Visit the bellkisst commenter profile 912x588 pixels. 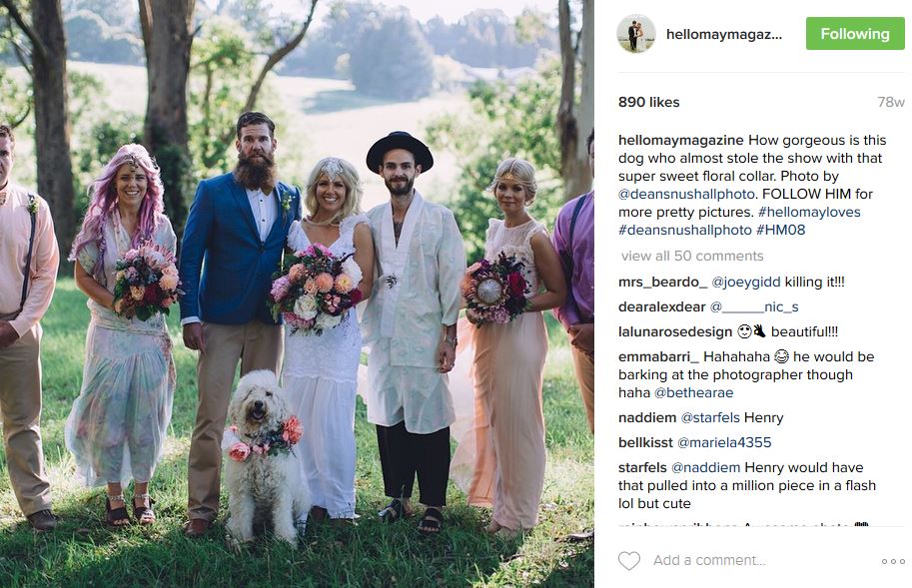645,442
